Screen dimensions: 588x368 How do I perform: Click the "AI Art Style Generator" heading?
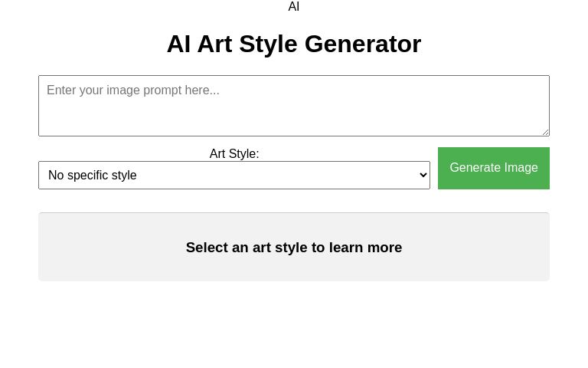pos(294,44)
